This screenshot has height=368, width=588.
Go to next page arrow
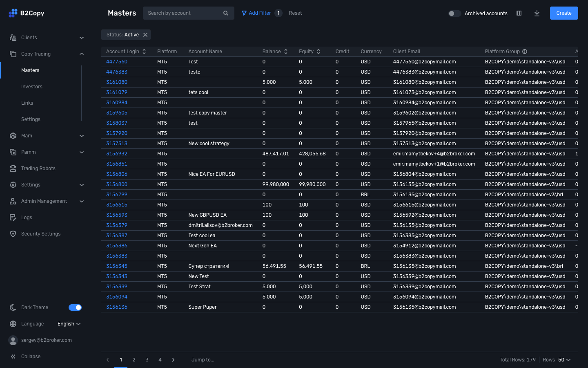tap(173, 360)
